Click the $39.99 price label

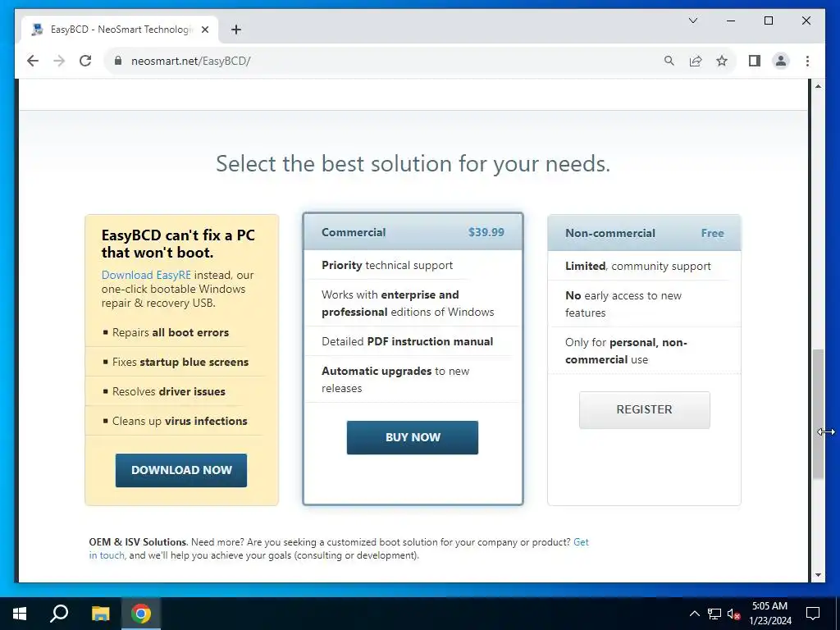(486, 232)
